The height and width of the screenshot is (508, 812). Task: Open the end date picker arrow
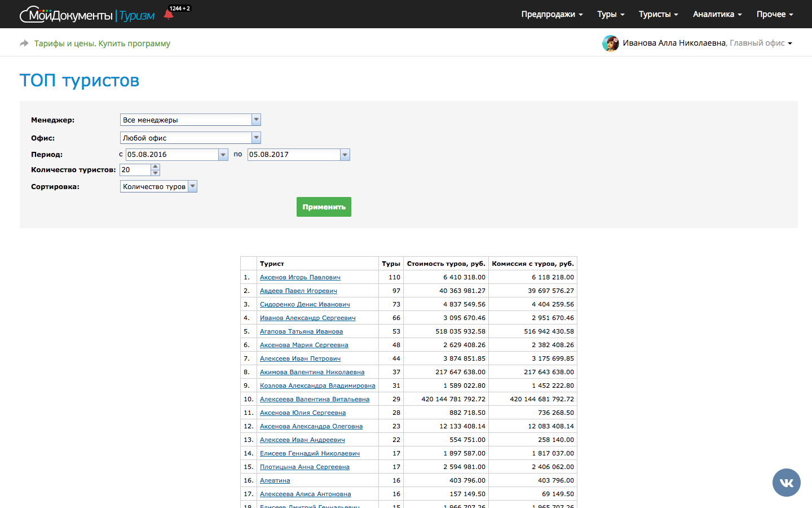(x=345, y=155)
